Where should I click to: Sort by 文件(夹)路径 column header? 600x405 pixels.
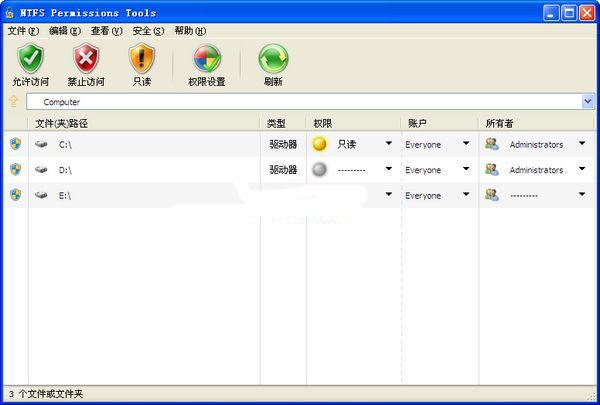[x=144, y=123]
